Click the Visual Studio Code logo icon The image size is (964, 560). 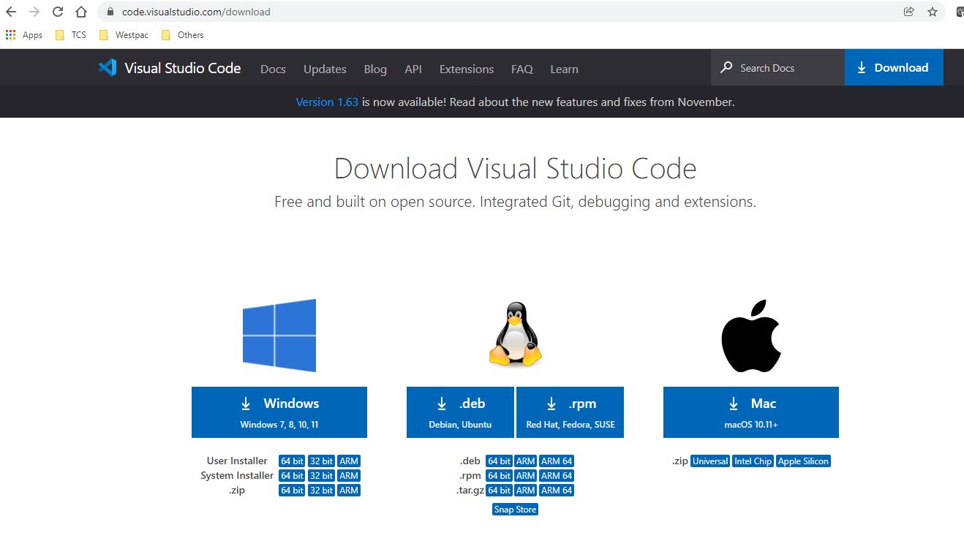point(108,68)
